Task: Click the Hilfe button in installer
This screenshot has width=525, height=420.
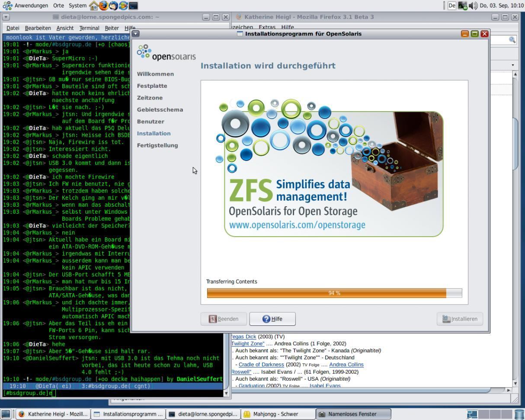Action: coord(272,319)
